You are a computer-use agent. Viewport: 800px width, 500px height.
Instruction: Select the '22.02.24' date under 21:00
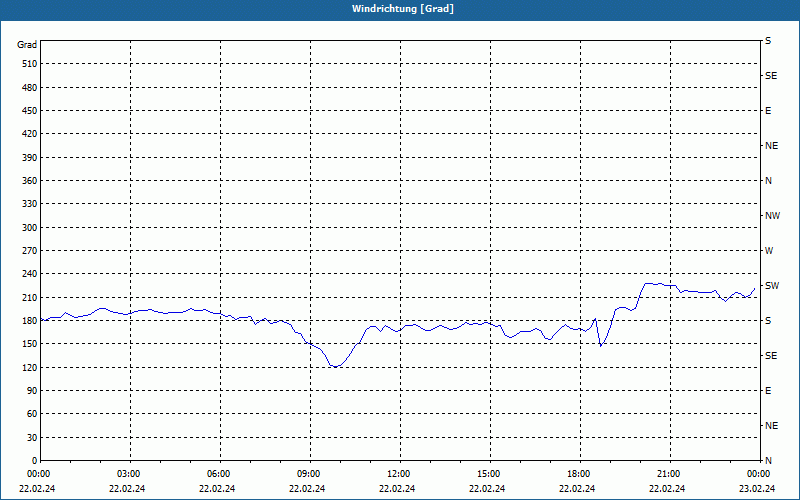click(x=667, y=489)
